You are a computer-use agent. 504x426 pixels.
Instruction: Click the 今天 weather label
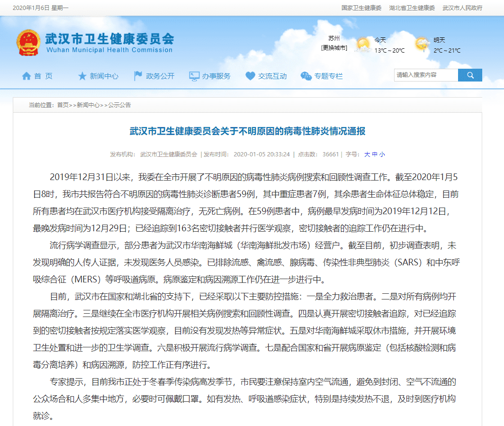[x=380, y=40]
